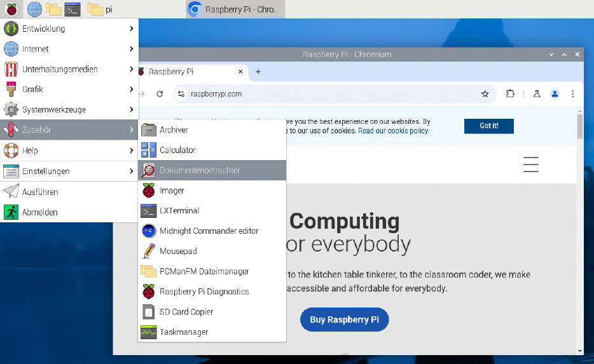Image resolution: width=594 pixels, height=364 pixels.
Task: Expand the Unterhaltungsmedien submenu arrow
Action: (132, 69)
